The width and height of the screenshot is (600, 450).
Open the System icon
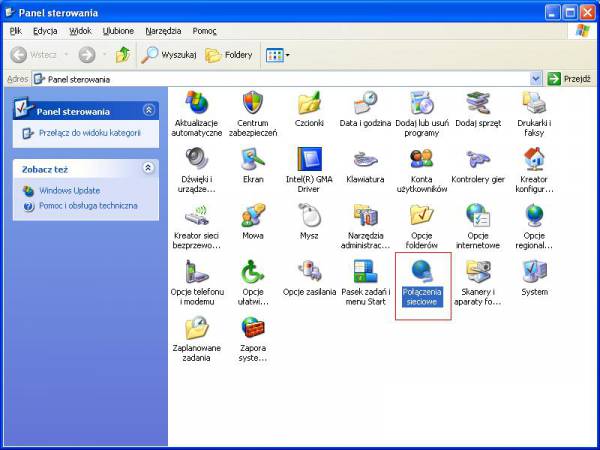click(534, 271)
